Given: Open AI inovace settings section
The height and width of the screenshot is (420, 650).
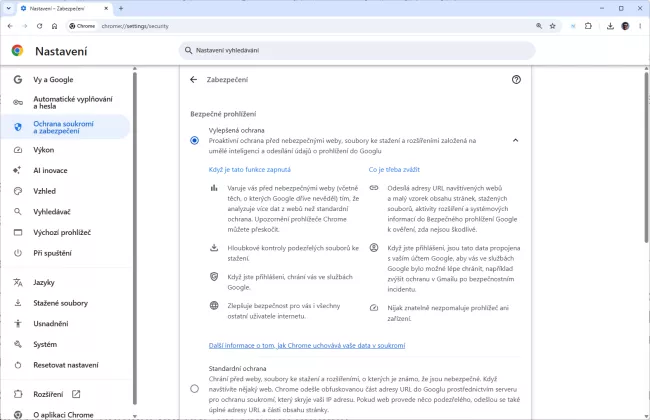Looking at the screenshot, I should [x=65, y=170].
